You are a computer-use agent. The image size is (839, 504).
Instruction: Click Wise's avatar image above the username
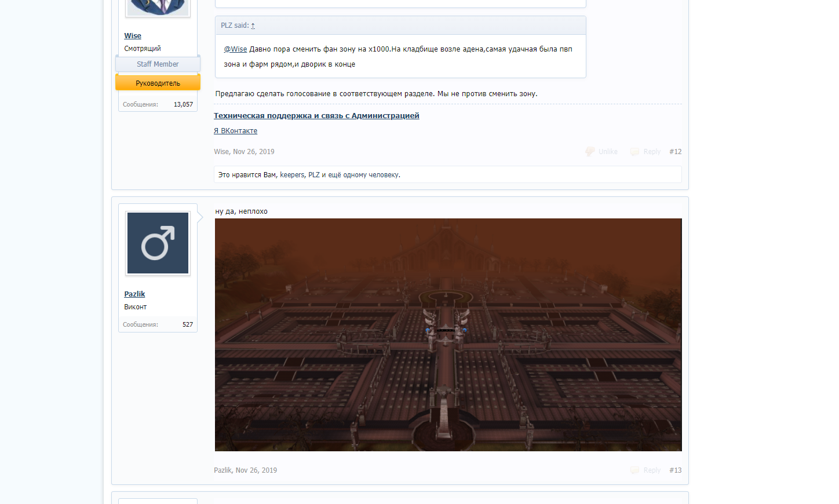tap(158, 7)
